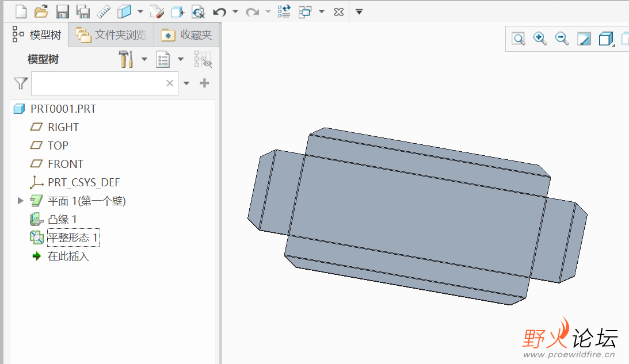Click the RIGHT plane parallelogram icon
The width and height of the screenshot is (629, 364).
[36, 127]
